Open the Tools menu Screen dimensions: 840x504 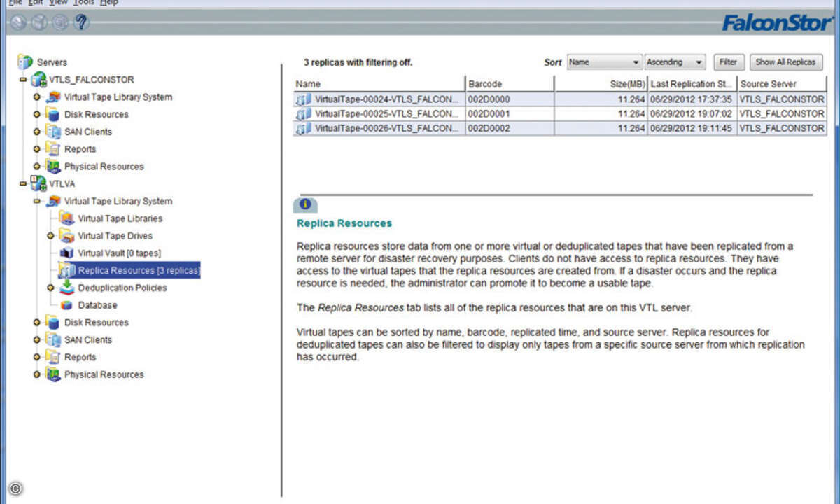point(84,3)
